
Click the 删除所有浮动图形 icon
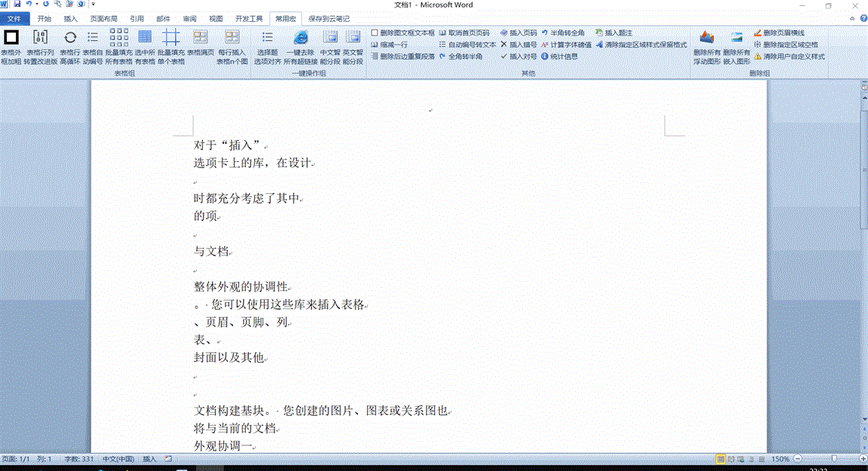point(707,38)
